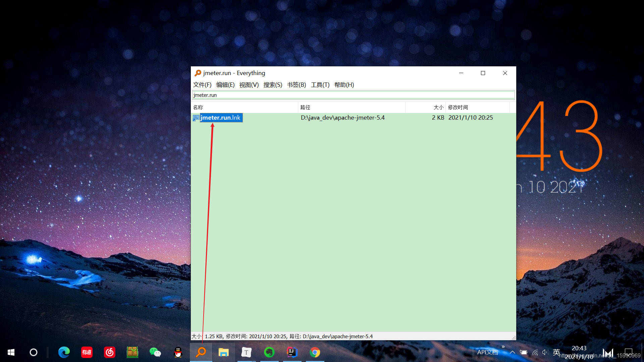Image resolution: width=644 pixels, height=362 pixels.
Task: Open QQ penguin icon in taskbar
Action: [178, 352]
